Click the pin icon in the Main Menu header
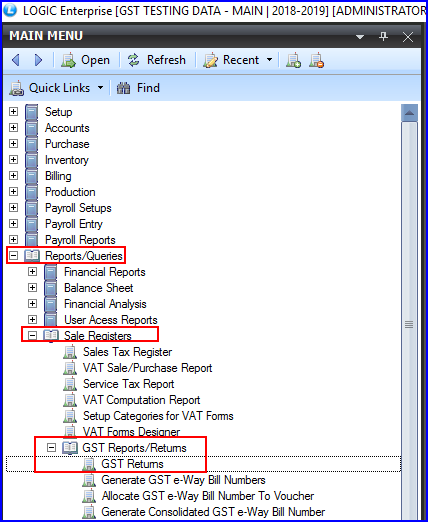 click(383, 36)
